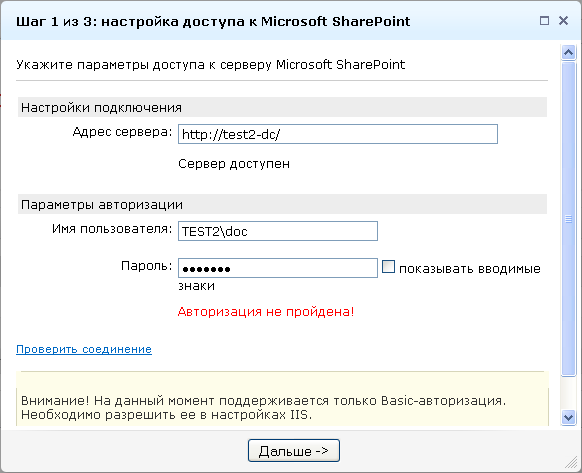Focus the password input field
582x473 pixels.
tap(278, 268)
